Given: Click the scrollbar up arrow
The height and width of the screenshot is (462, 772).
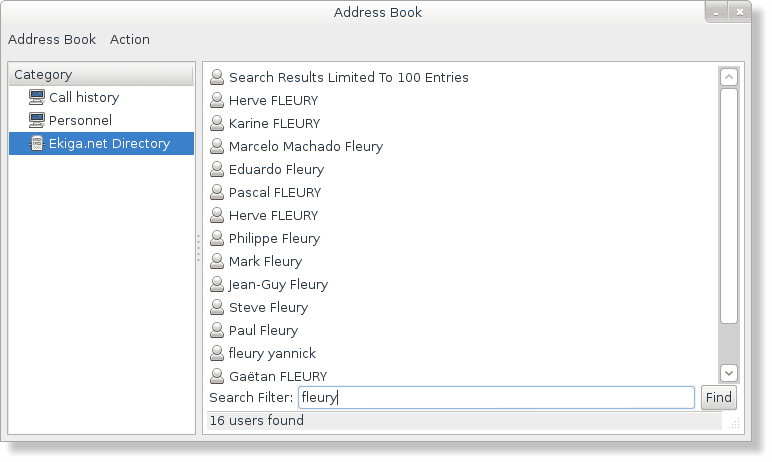Looking at the screenshot, I should click(x=729, y=77).
